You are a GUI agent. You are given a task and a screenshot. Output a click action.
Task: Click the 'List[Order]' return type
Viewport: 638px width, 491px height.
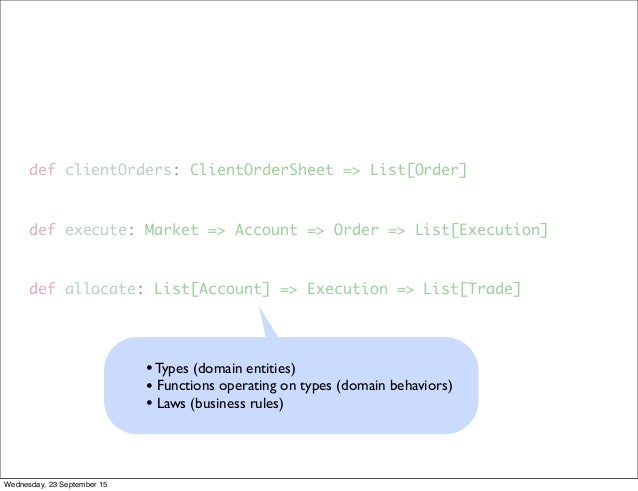click(x=418, y=170)
